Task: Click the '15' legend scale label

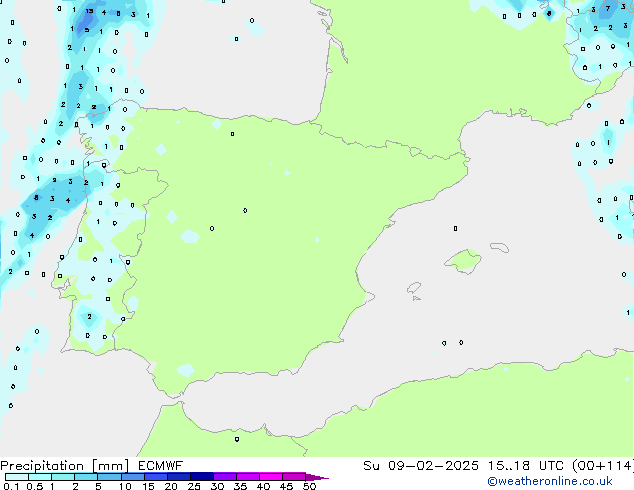Action: 148,486
